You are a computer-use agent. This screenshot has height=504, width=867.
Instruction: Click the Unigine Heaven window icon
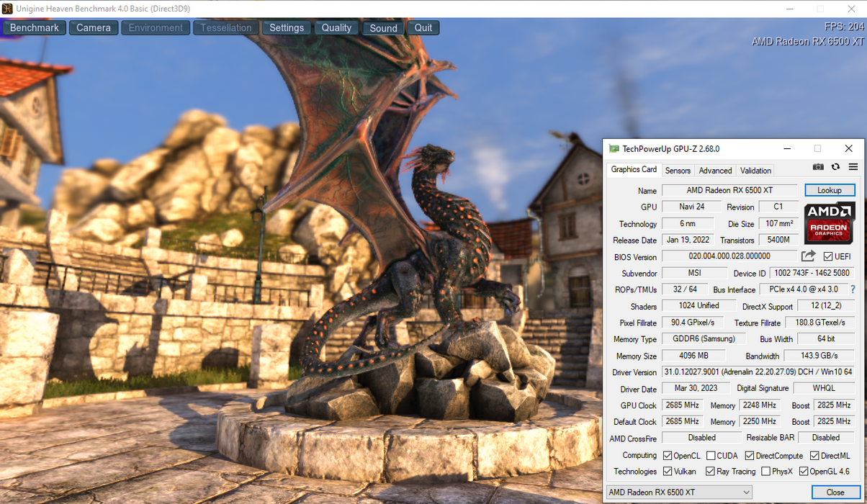(7, 8)
